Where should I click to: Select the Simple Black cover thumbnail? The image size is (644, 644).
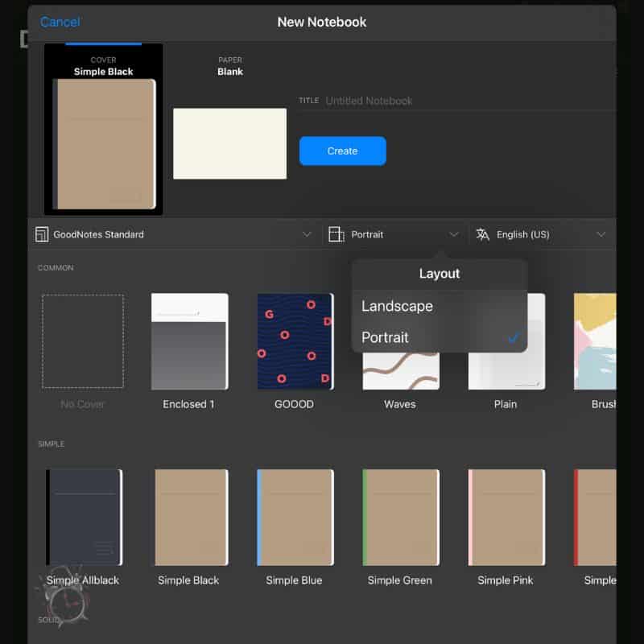[x=192, y=518]
